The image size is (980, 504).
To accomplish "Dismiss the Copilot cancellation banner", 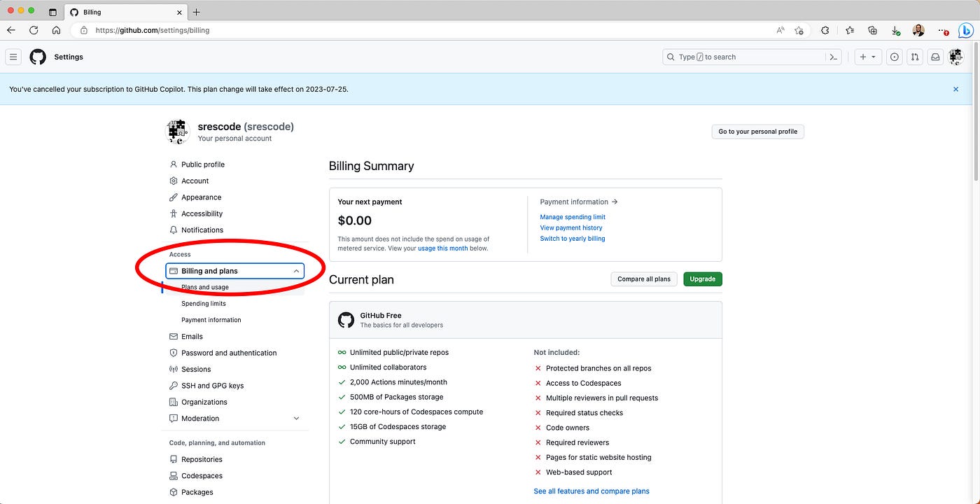I will click(x=955, y=89).
